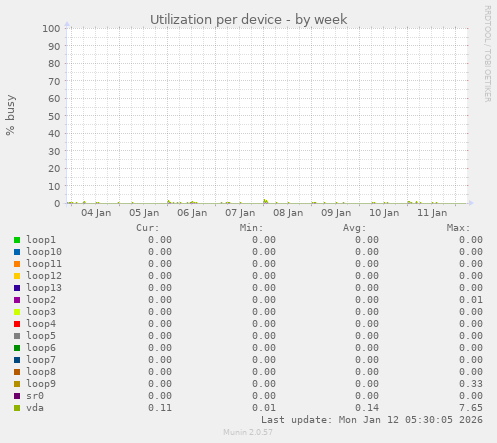
Task: Click the vda spike on 08 Jan
Action: click(265, 201)
